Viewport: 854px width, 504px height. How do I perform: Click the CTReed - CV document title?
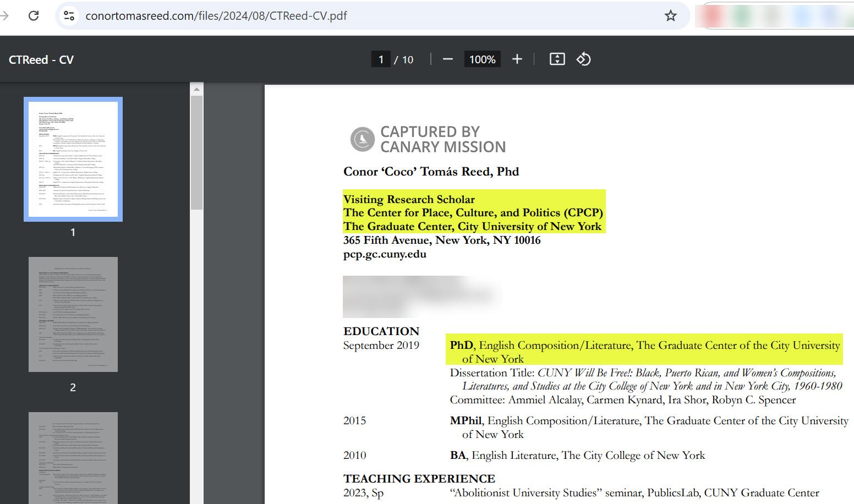tap(41, 59)
